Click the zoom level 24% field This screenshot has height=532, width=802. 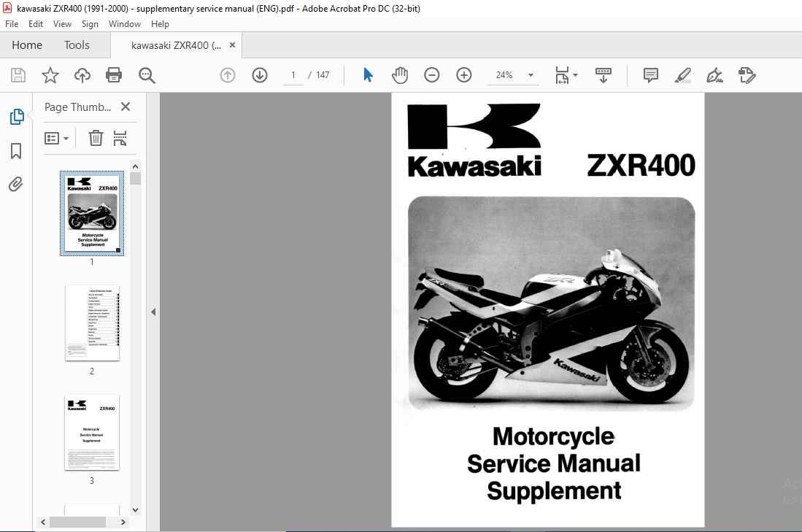coord(504,75)
